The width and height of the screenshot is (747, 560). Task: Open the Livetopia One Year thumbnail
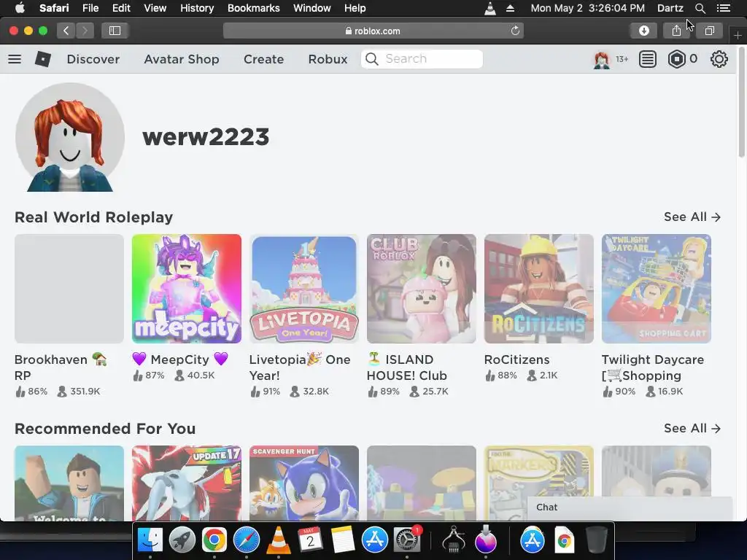click(x=304, y=289)
